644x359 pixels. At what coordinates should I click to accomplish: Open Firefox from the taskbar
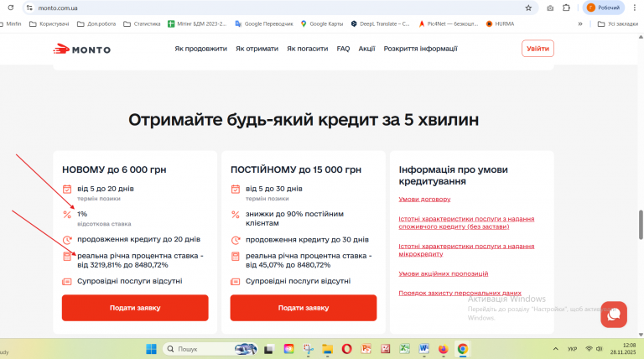[x=443, y=349]
